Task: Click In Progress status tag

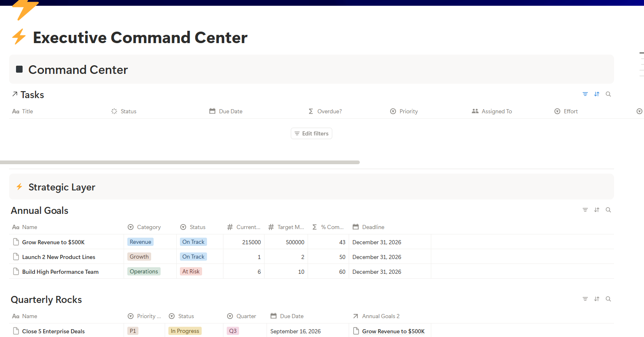Action: pos(185,331)
